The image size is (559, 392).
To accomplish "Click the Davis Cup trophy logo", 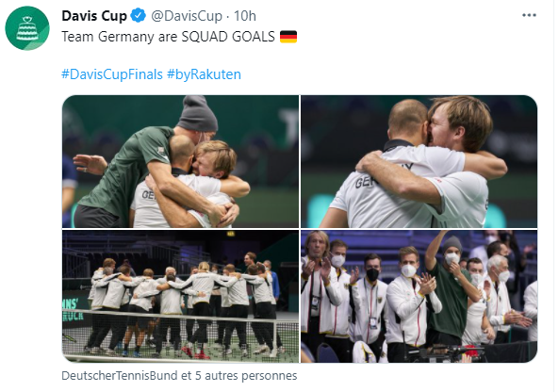I will [x=27, y=28].
